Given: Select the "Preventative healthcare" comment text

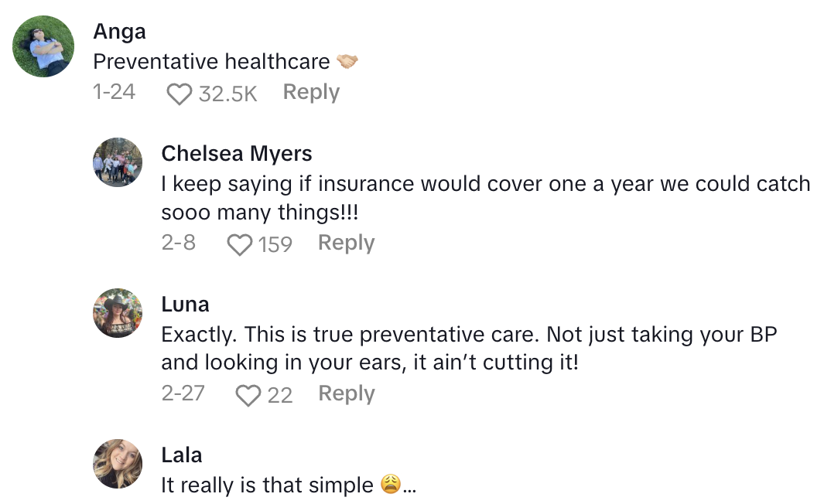Looking at the screenshot, I should coord(211,61).
